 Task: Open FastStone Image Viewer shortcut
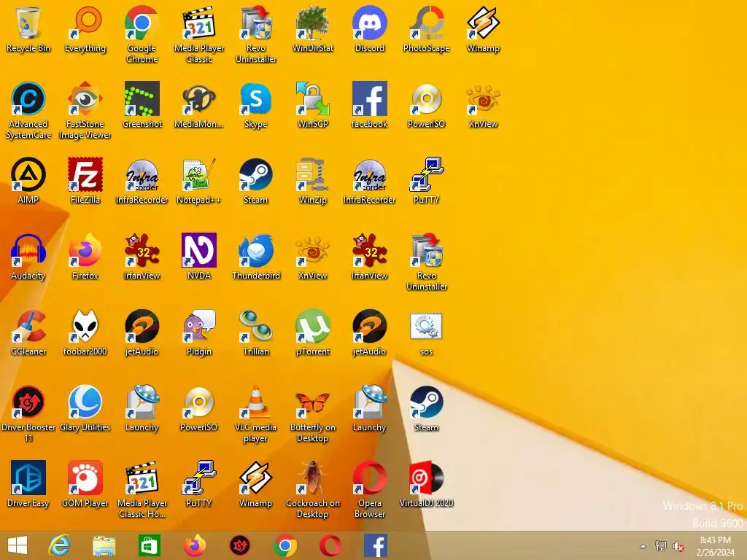coord(85,111)
